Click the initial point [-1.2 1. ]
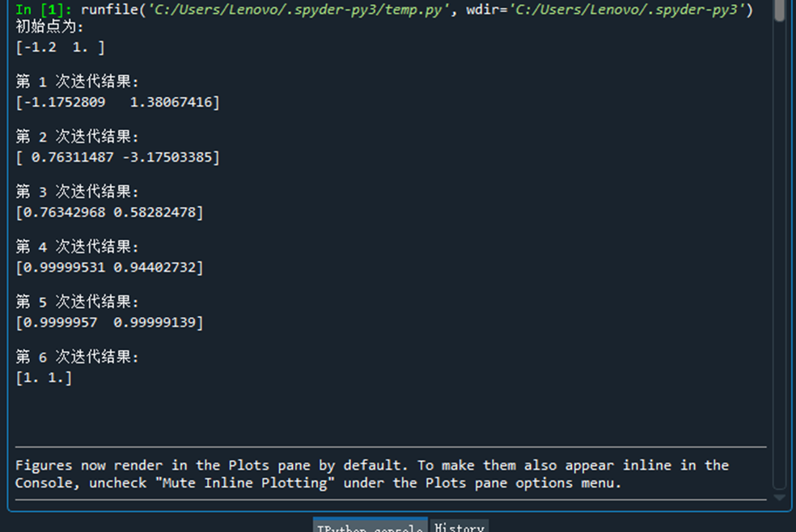This screenshot has width=796, height=532. 61,48
